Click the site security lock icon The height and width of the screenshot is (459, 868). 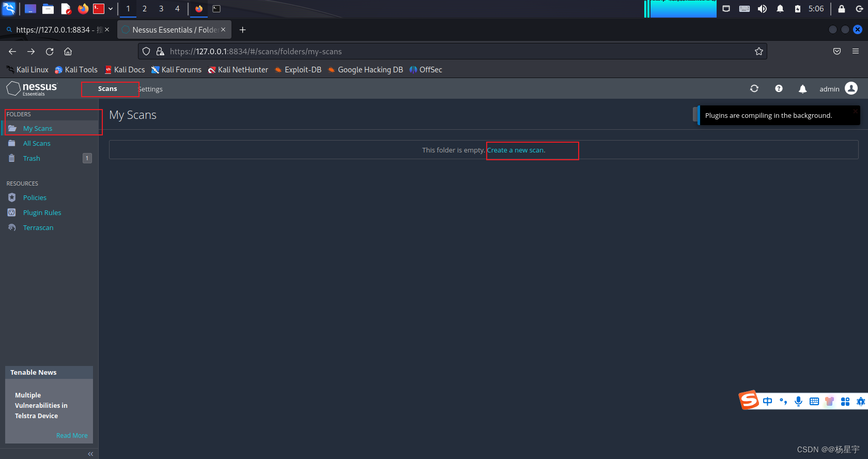click(160, 51)
